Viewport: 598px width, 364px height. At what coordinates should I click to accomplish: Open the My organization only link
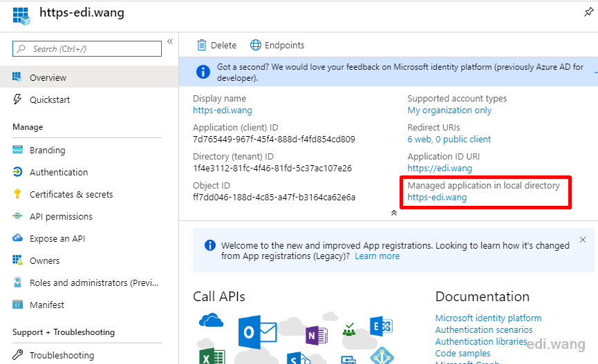point(449,111)
